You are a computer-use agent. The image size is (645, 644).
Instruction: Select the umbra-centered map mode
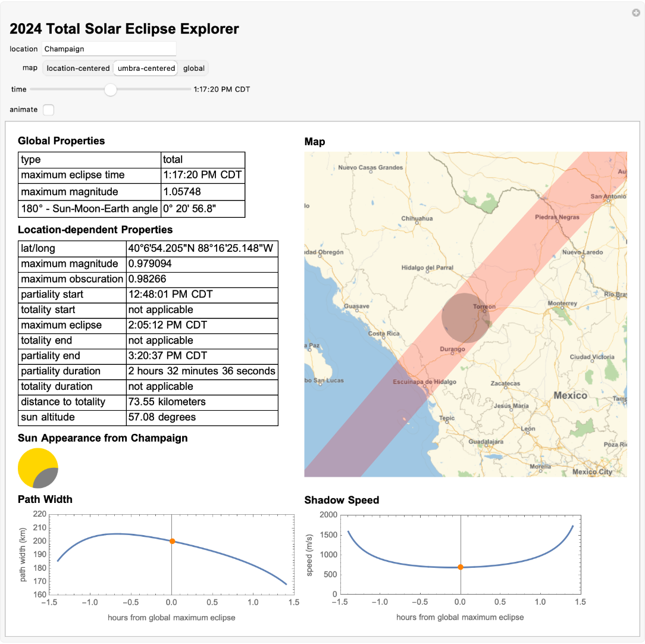[145, 68]
